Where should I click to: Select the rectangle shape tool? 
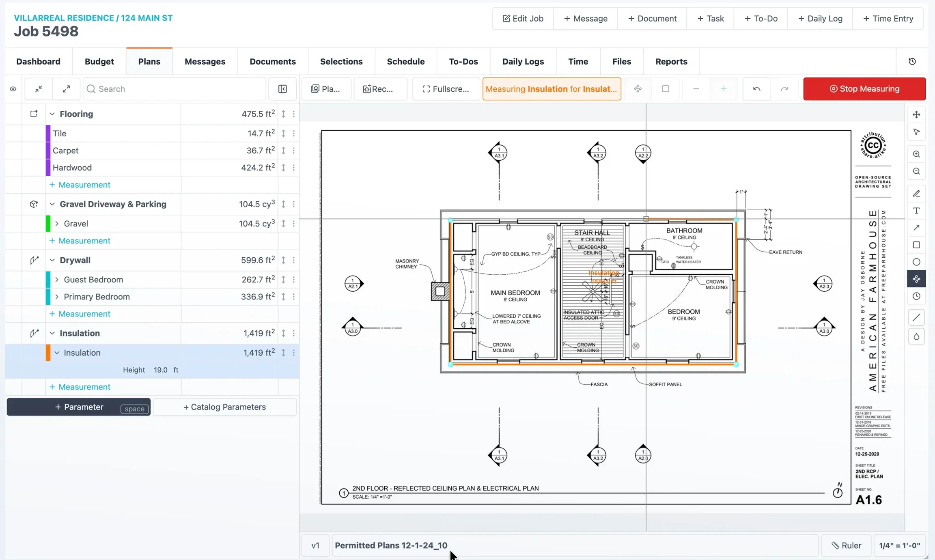916,245
